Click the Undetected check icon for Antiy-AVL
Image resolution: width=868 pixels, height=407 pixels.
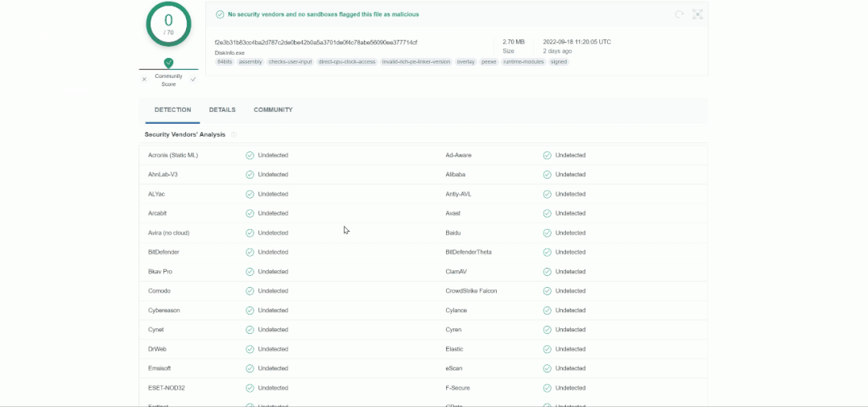[547, 194]
